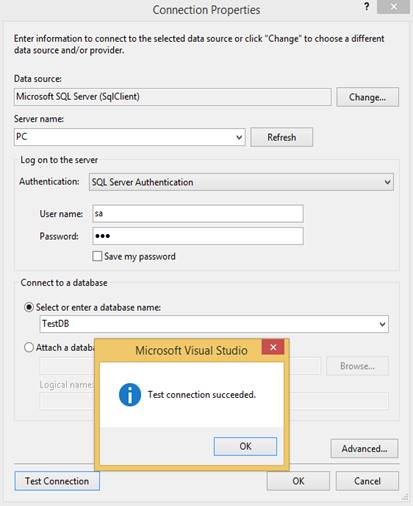The image size is (413, 506).
Task: Focus the Password input field
Action: click(x=198, y=236)
